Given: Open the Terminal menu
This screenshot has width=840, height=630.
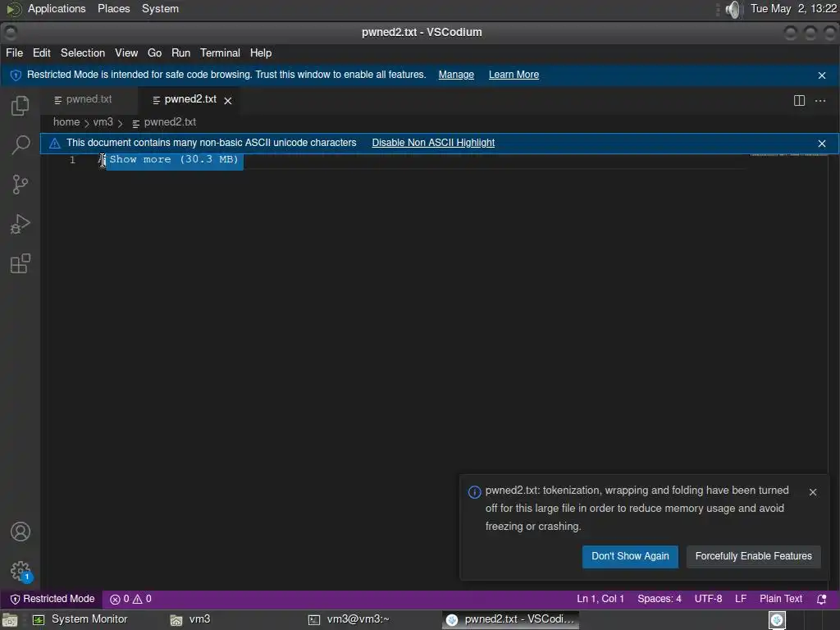Looking at the screenshot, I should pos(220,53).
